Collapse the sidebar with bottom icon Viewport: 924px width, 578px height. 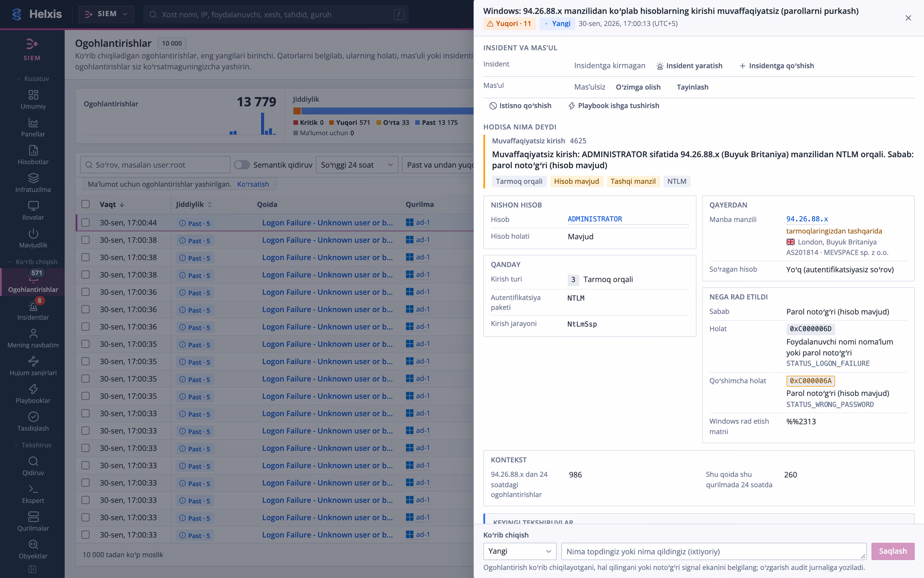coord(32,569)
